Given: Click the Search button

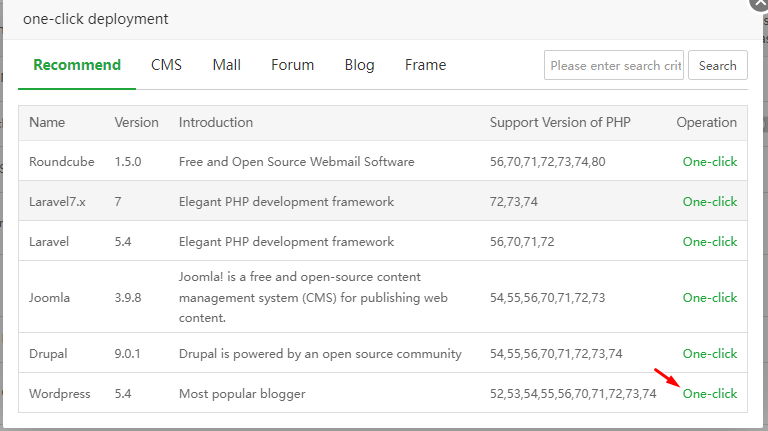Looking at the screenshot, I should tap(718, 65).
